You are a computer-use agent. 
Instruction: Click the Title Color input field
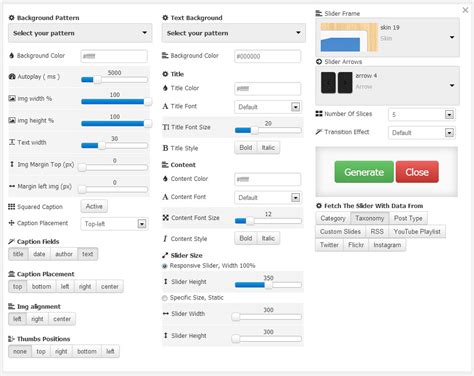pos(268,89)
